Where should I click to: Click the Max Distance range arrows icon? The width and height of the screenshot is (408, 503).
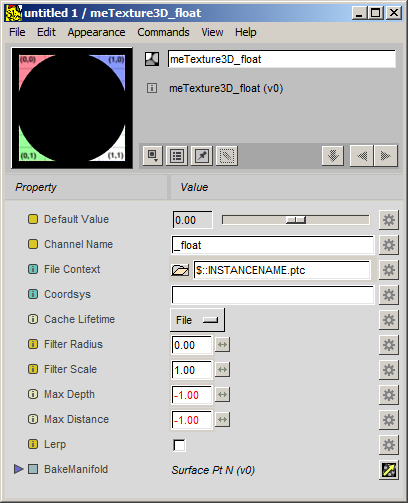(222, 420)
